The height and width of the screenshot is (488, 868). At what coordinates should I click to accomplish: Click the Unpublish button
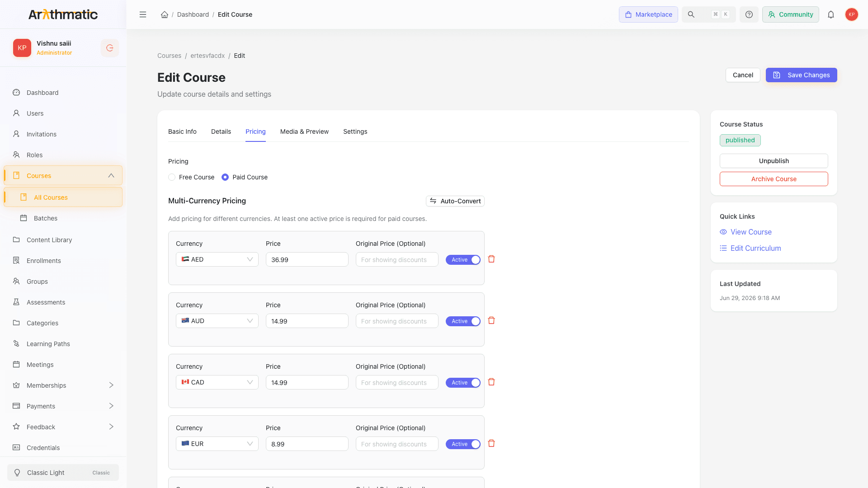tap(774, 161)
